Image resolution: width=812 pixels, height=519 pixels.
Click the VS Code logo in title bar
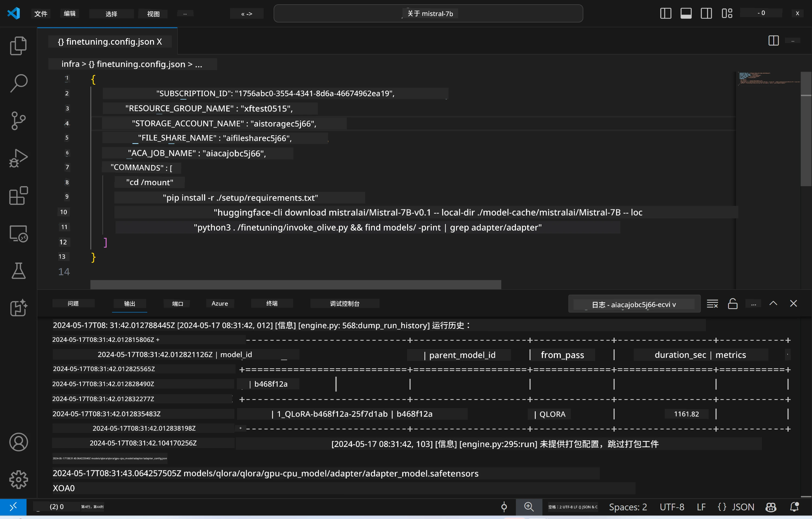pyautogui.click(x=14, y=13)
